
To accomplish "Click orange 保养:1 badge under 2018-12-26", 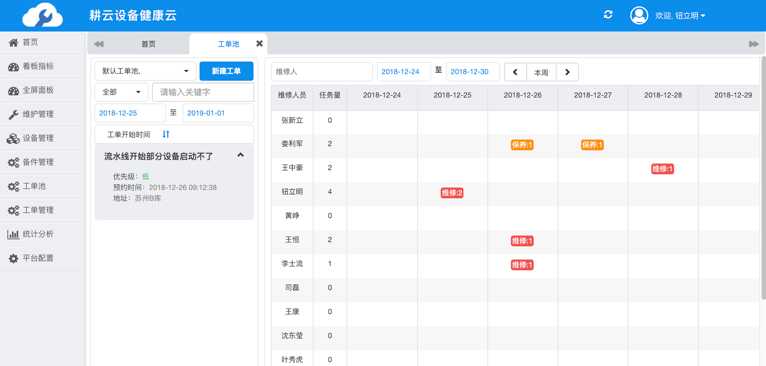I will coord(522,145).
